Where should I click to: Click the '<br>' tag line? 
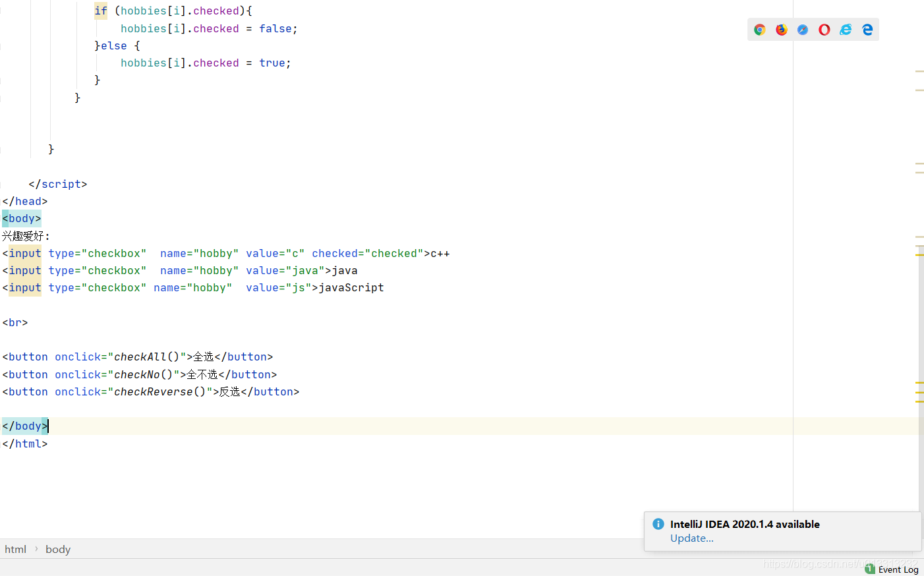pos(15,322)
